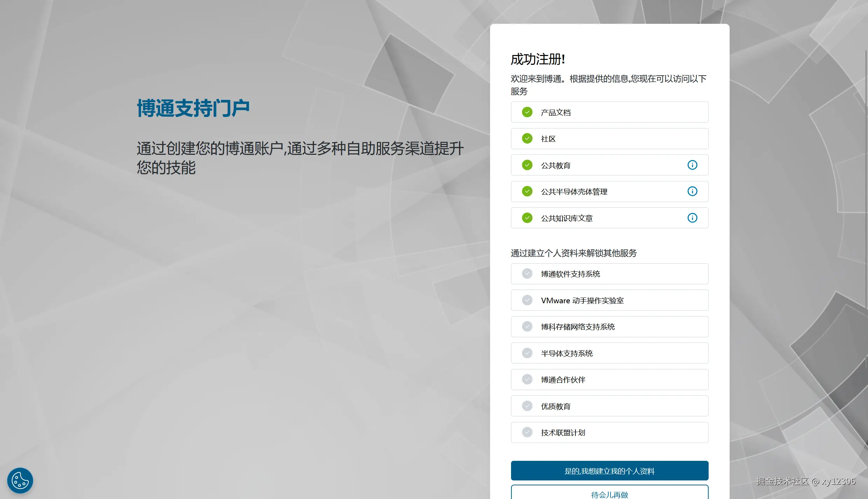
Task: Toggle gray check for 博通软件支持系统
Action: tap(527, 273)
